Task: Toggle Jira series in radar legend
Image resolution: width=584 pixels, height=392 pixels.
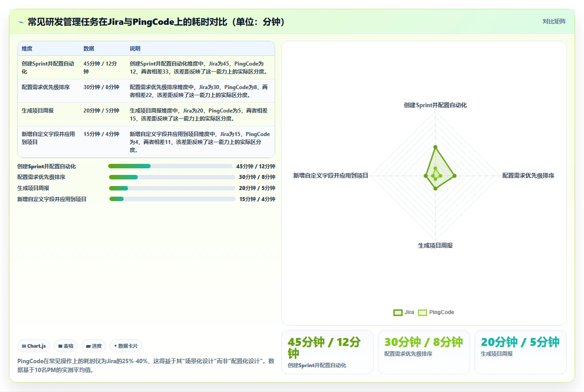Action: point(404,312)
